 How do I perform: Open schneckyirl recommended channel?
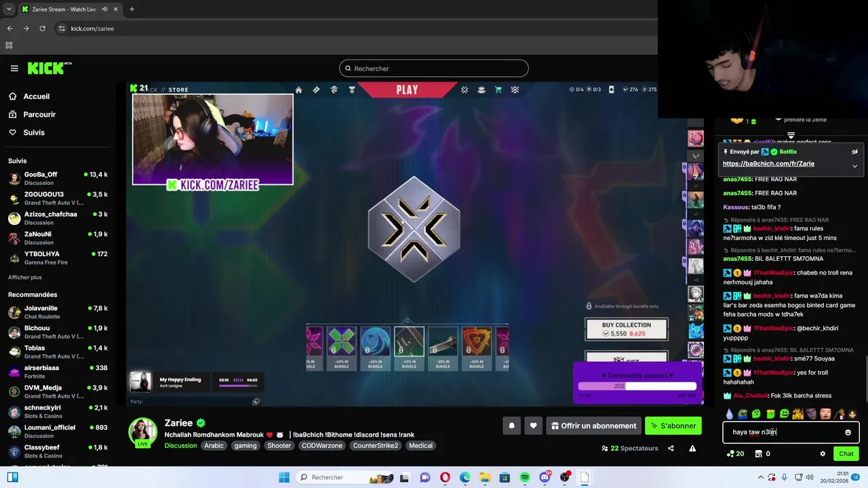[58, 411]
